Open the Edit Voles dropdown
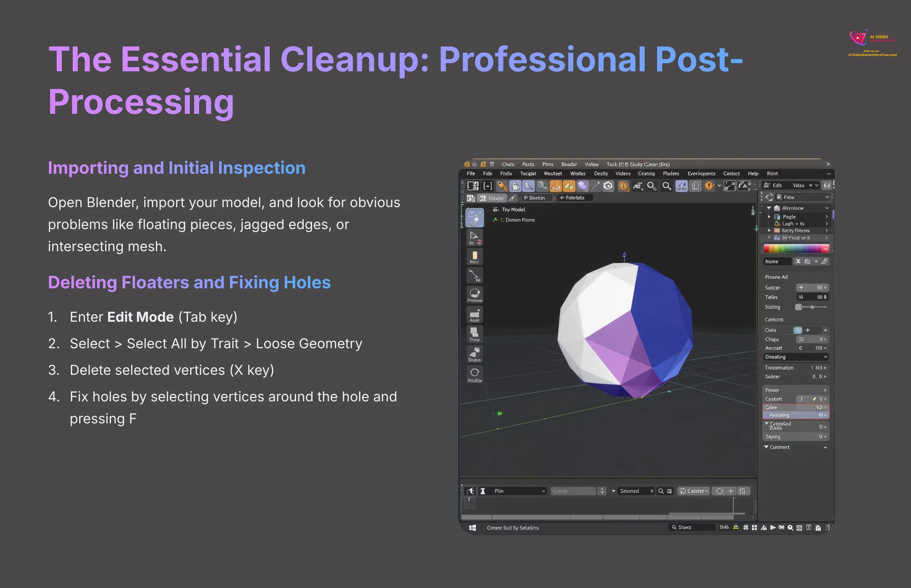Image resolution: width=911 pixels, height=588 pixels. [x=791, y=185]
